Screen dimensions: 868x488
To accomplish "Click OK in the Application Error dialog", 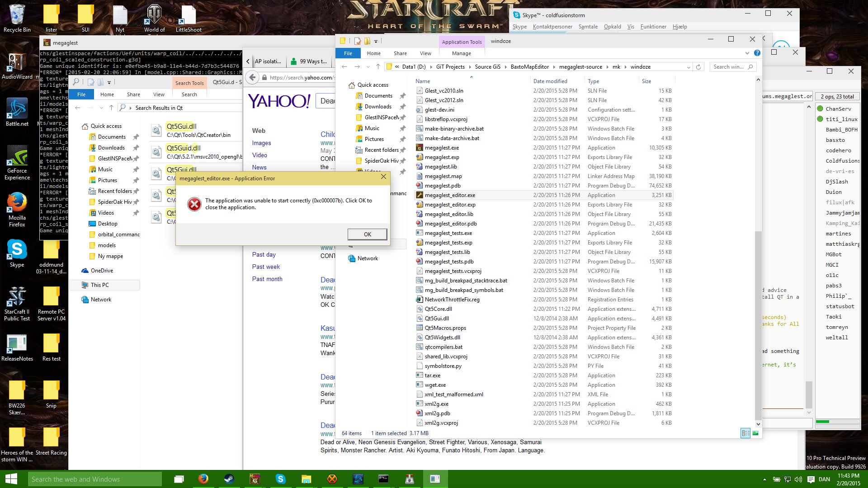I will tap(367, 234).
